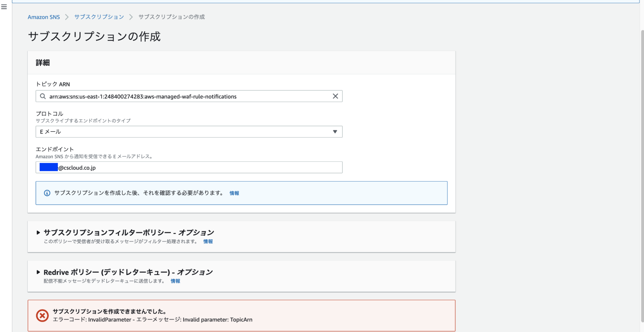This screenshot has width=644, height=332.
Task: Open 情報 link in confirmation notice
Action: pyautogui.click(x=234, y=193)
